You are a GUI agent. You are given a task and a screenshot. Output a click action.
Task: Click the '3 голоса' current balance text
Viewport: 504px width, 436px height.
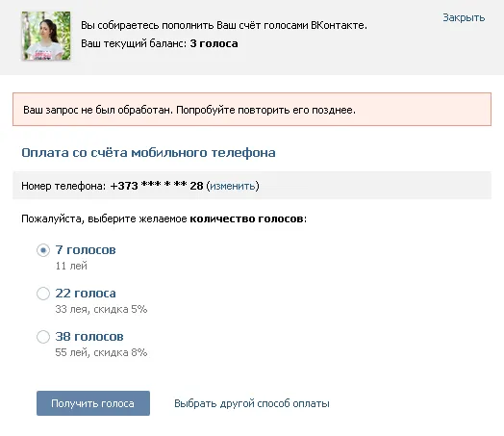tap(214, 43)
